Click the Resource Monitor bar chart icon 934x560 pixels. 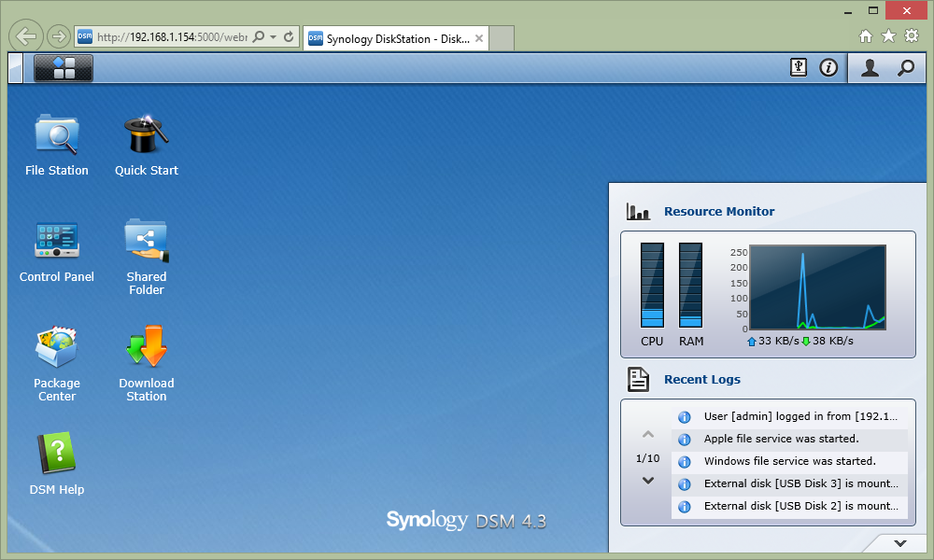coord(638,211)
